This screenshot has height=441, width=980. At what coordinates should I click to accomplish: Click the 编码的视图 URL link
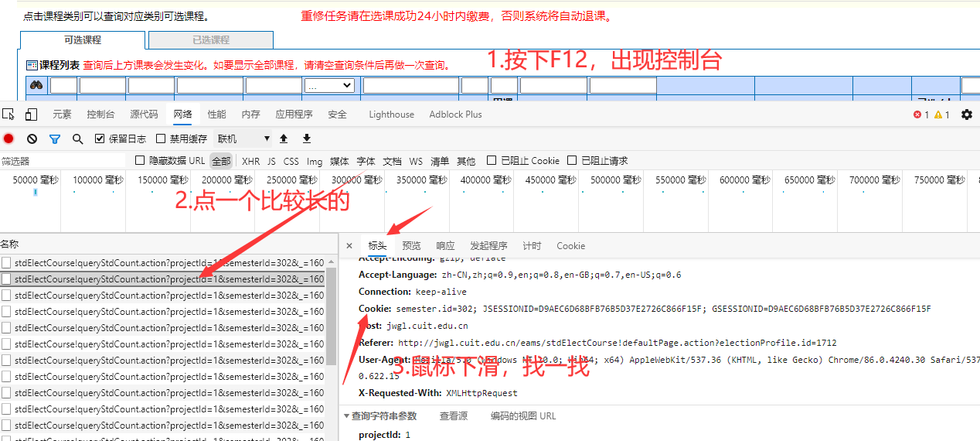click(523, 415)
